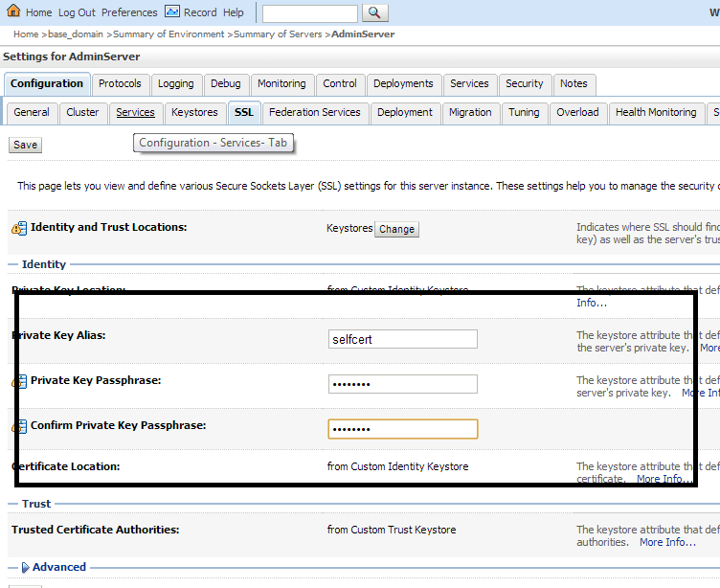The image size is (720, 588).
Task: Click Home breadcrumb link
Action: pos(26,34)
